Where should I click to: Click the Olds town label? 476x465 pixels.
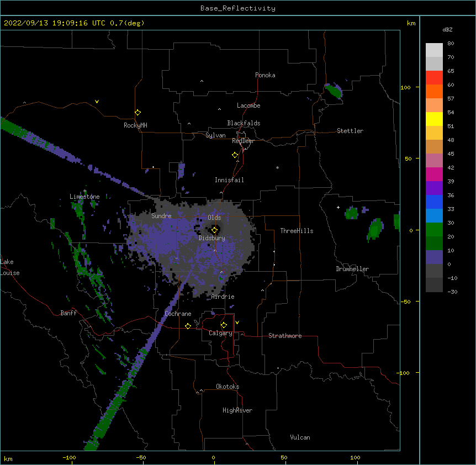click(x=214, y=218)
